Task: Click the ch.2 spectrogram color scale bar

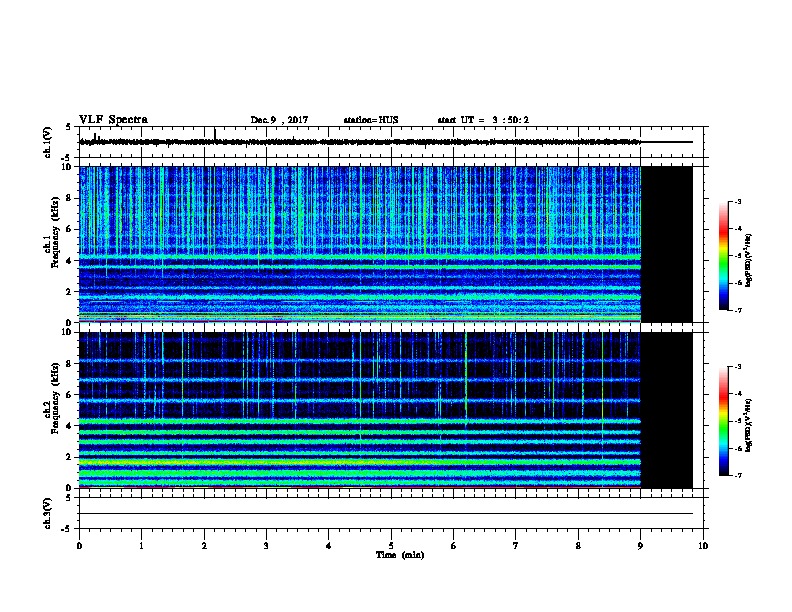Action: (x=723, y=421)
